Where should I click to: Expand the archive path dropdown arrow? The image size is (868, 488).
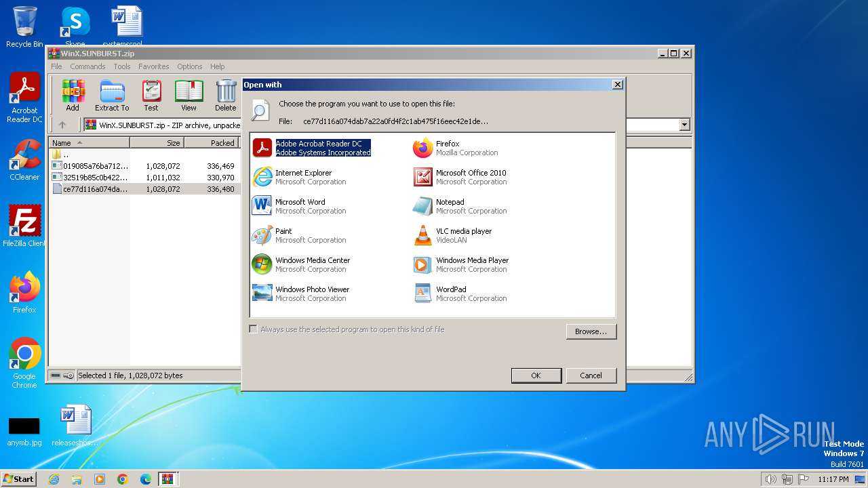coord(684,125)
